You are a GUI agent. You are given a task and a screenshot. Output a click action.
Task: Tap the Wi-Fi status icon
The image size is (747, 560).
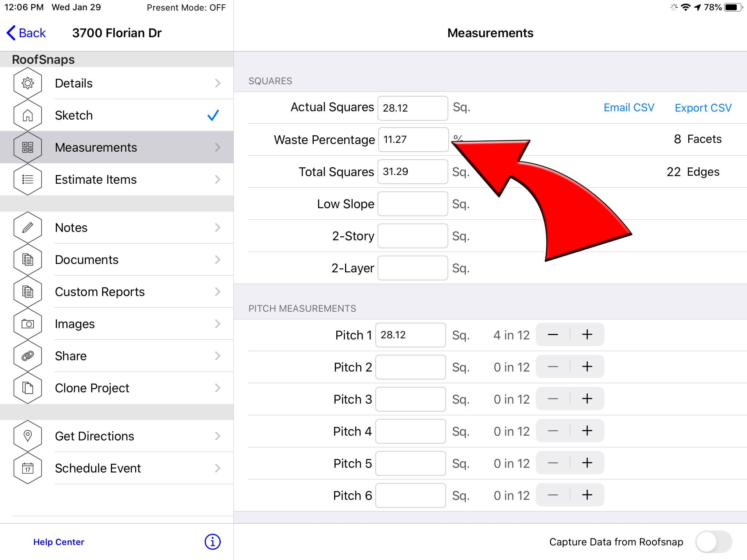pyautogui.click(x=686, y=7)
